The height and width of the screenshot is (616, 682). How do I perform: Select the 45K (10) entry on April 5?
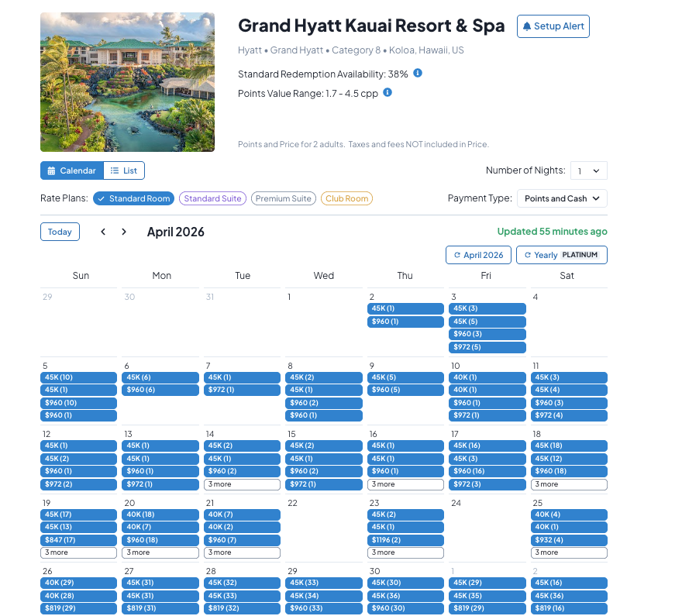[x=79, y=377]
